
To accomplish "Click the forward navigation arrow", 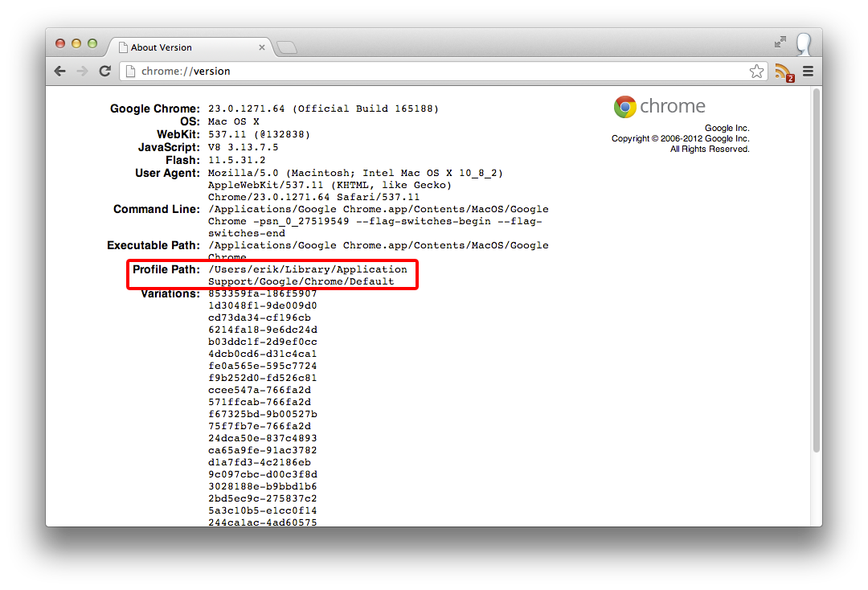I will click(x=82, y=71).
